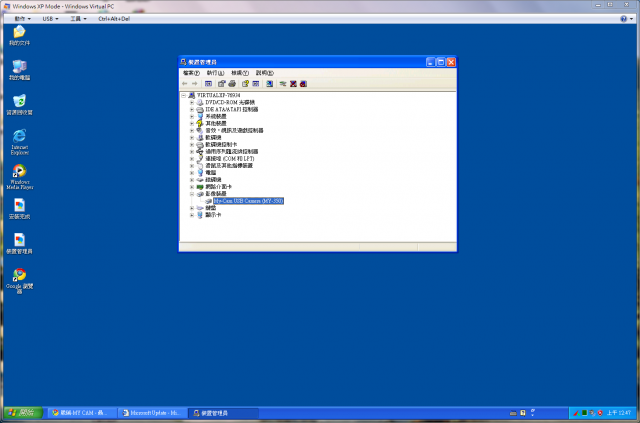Select the Ports (COM 和 LPT) row
Viewport: 640px width, 423px height.
click(229, 159)
